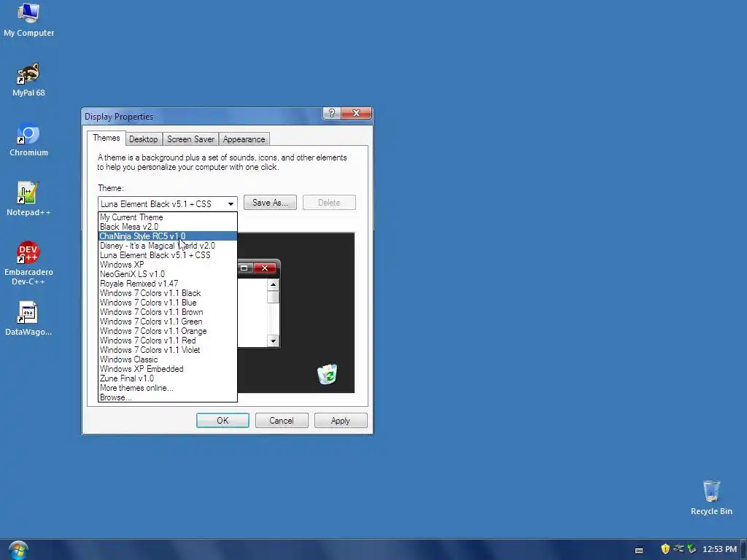Screen dimensions: 747x560
Task: Select Windows 7 Colors v1.1 Orange
Action: point(168,331)
